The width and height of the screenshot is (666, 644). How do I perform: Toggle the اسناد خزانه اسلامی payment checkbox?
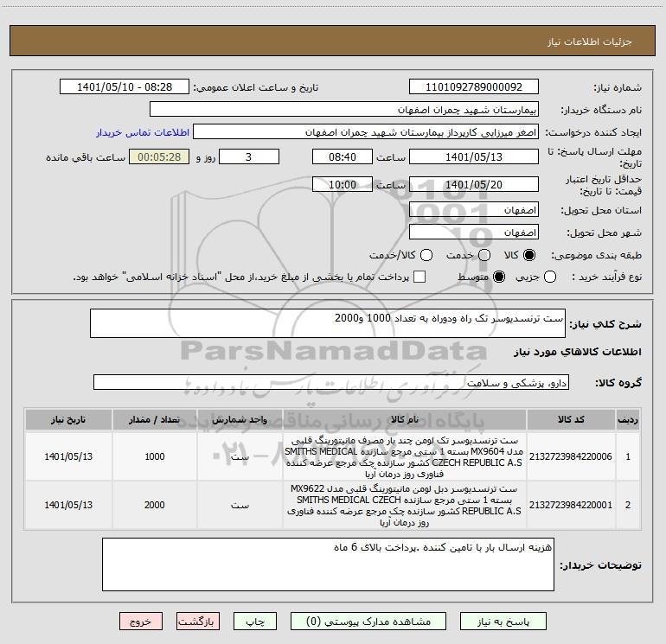[419, 277]
